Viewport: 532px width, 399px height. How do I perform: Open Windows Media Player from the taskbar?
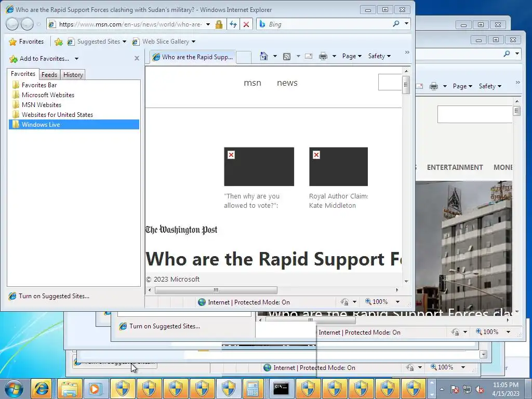tap(96, 389)
